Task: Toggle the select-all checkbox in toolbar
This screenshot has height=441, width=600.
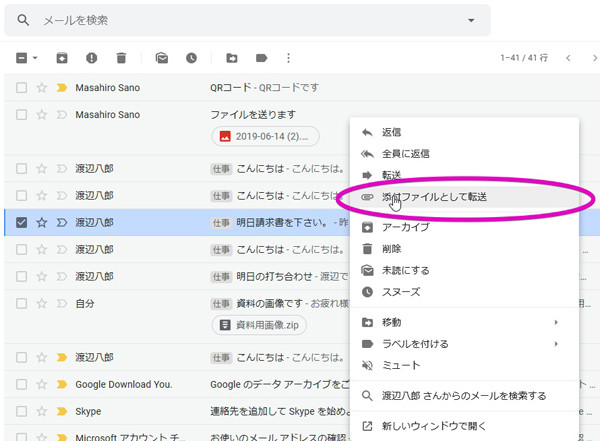Action: point(22,58)
